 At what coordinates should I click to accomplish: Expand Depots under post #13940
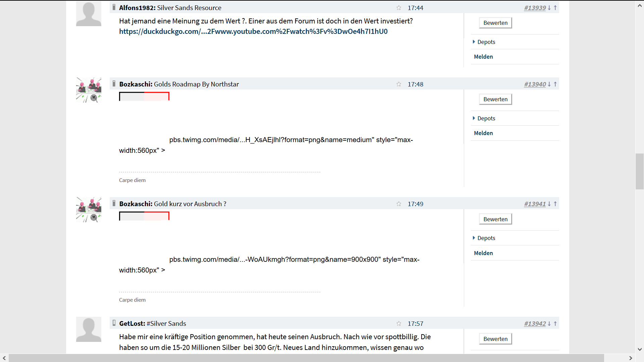point(486,118)
